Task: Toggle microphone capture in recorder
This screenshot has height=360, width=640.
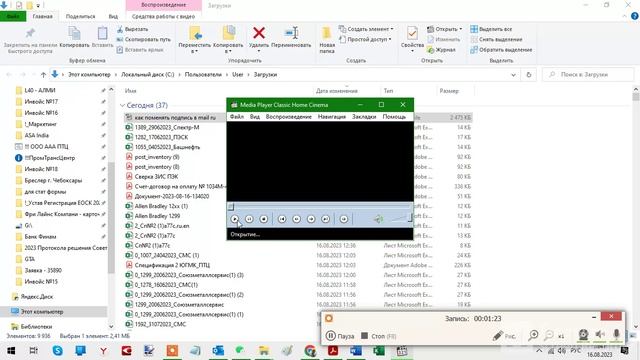Action: coord(616,335)
